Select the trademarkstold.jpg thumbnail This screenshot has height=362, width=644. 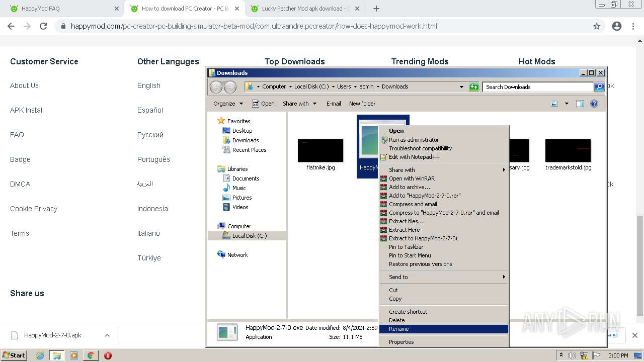click(568, 150)
